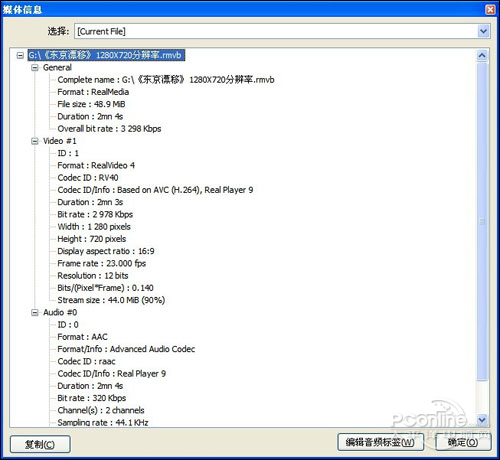Click the 确定(O) confirm button
Viewport: 500px width, 460px height.
coord(463,442)
